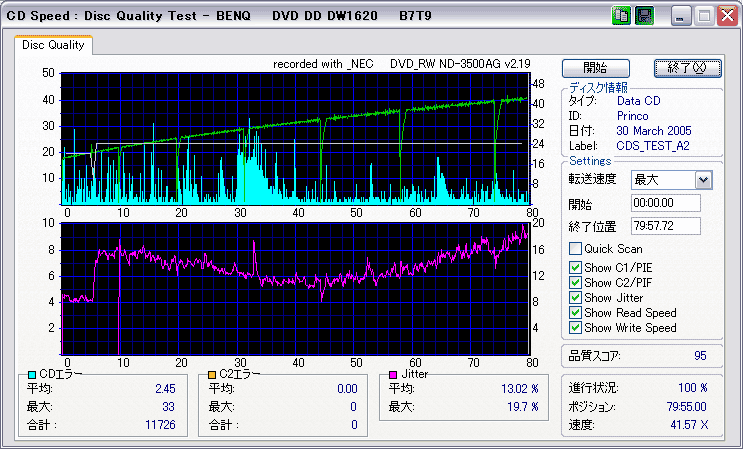Click the CD error average 2.45
Image resolution: width=743 pixels, height=449 pixels.
(165, 389)
